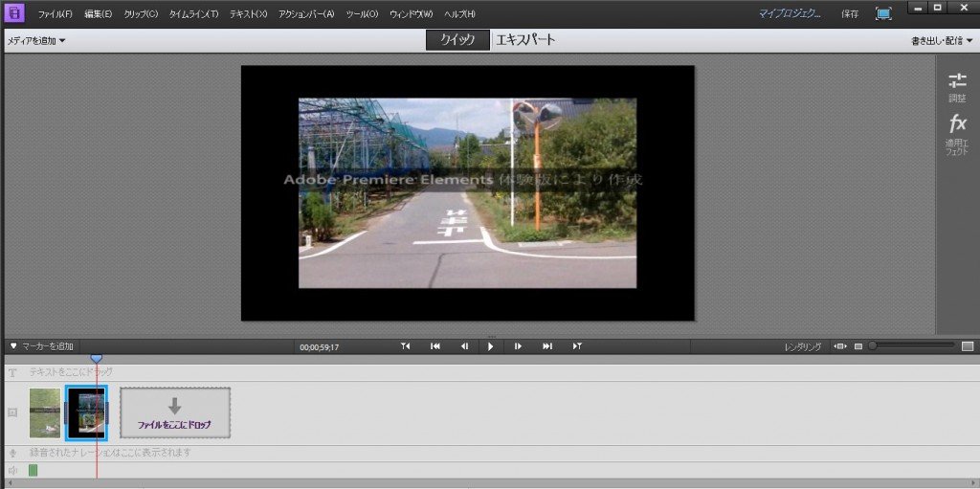The width and height of the screenshot is (980, 489).
Task: Open the 編集(E) menu
Action: (x=99, y=13)
